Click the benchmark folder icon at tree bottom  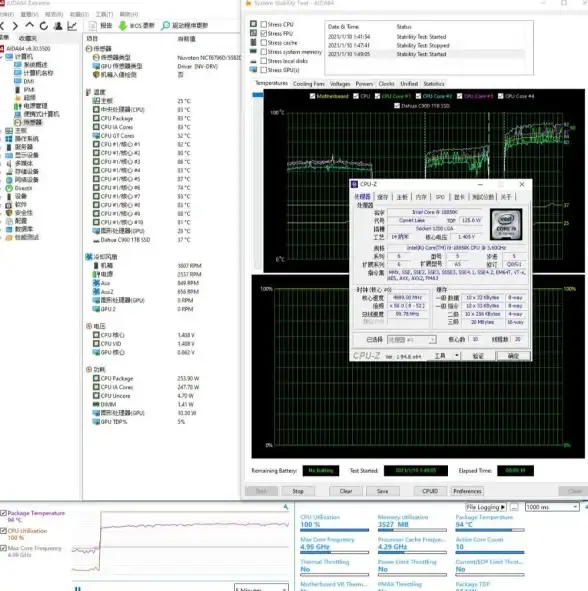click(x=9, y=237)
